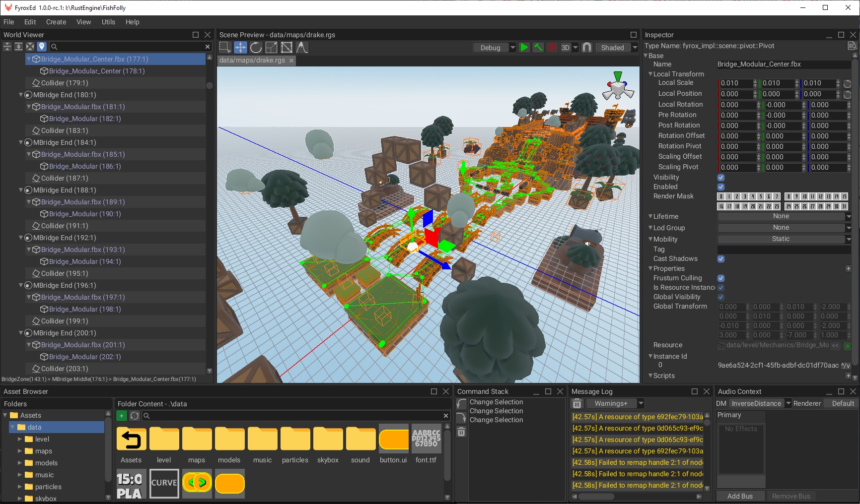Add a property with the Properties plus button
The width and height of the screenshot is (860, 504).
click(x=848, y=268)
